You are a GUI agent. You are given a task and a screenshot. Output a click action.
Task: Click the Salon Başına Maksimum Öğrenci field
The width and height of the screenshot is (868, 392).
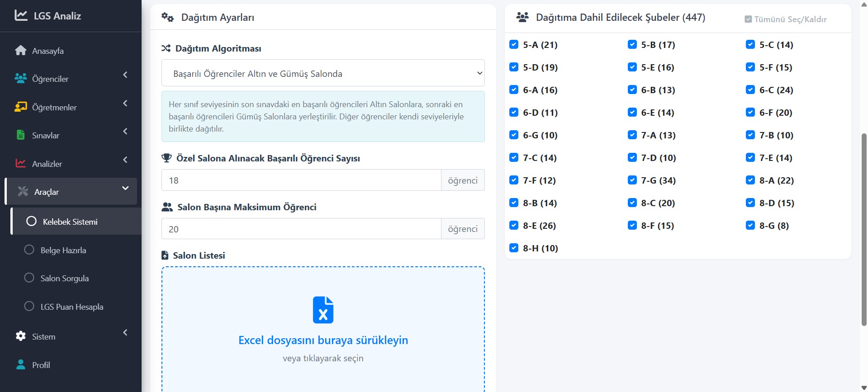click(301, 229)
